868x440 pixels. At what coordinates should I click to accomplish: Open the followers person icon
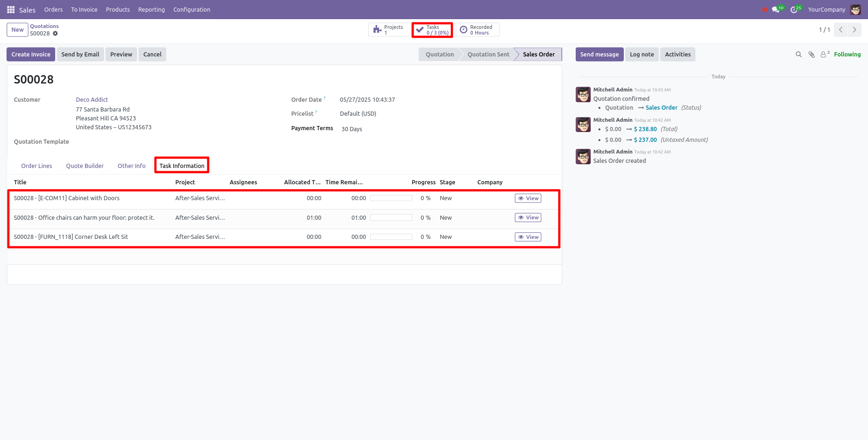[x=824, y=55]
